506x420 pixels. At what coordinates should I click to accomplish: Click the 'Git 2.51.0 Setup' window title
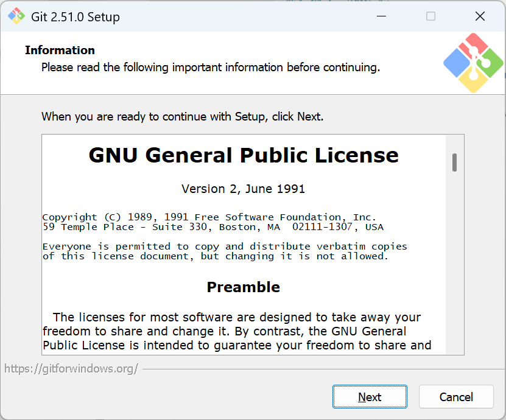point(75,17)
